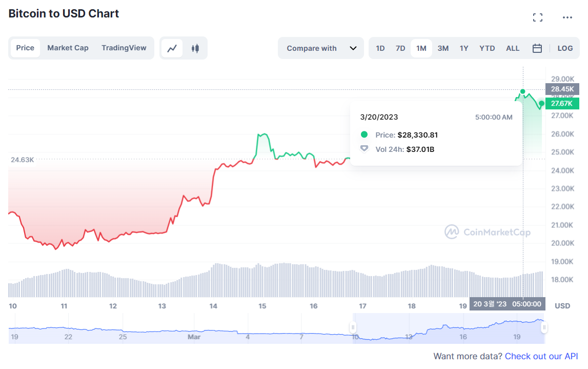Open the three-dot more options menu
Screen dimensions: 588x369
pos(567,17)
